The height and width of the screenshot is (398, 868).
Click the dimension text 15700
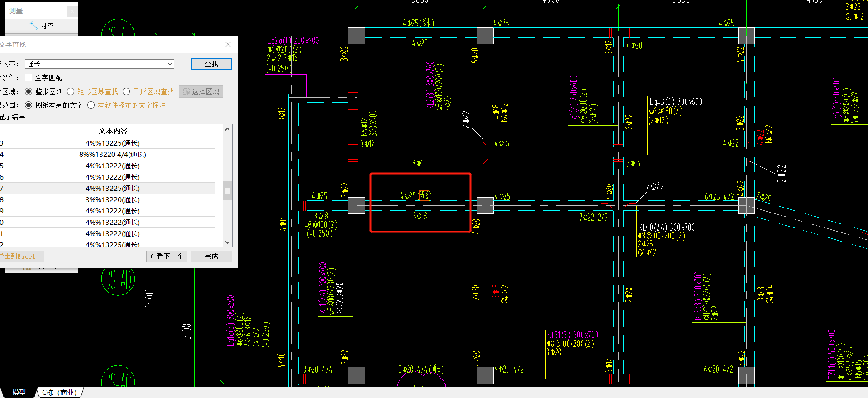coord(149,298)
